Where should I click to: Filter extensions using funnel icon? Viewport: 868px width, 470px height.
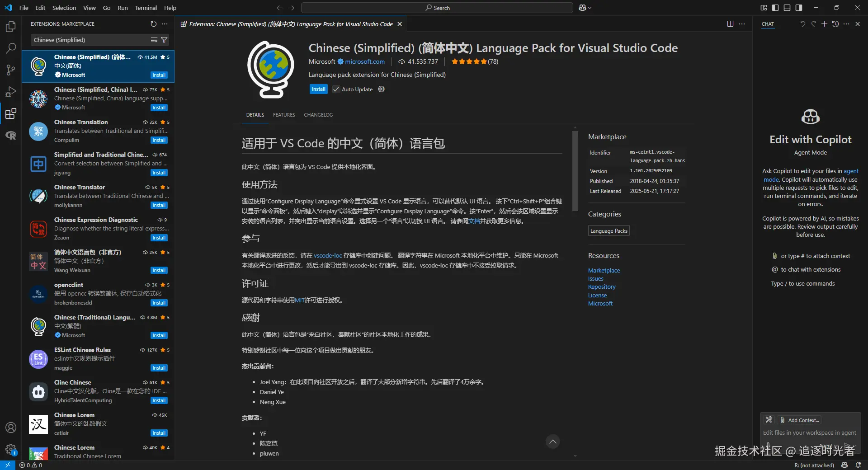[164, 40]
